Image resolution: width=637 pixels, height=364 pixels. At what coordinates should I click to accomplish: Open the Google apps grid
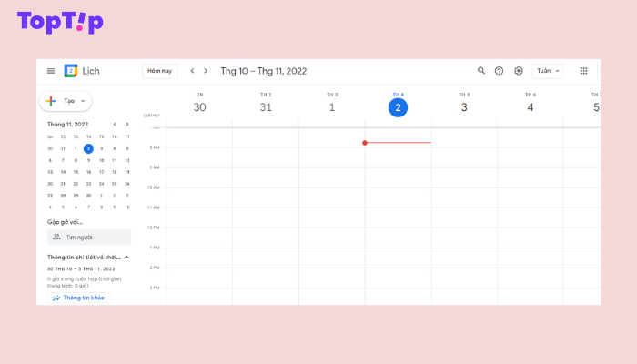pyautogui.click(x=583, y=71)
